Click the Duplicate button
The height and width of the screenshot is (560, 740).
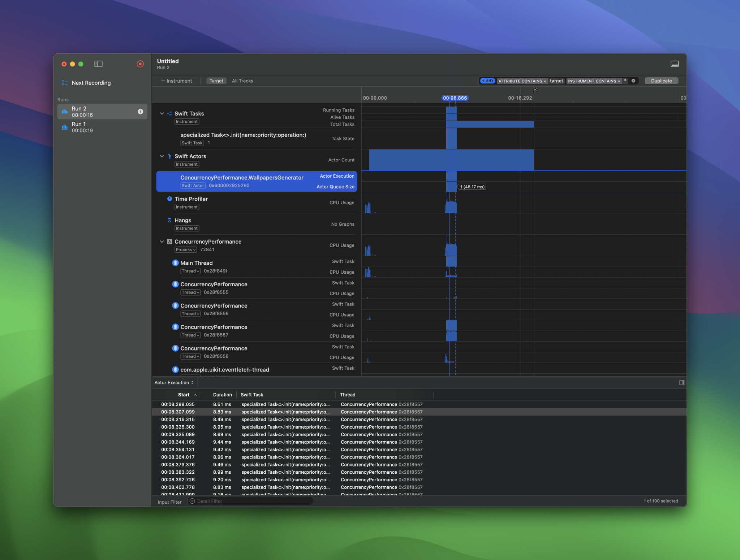click(661, 81)
